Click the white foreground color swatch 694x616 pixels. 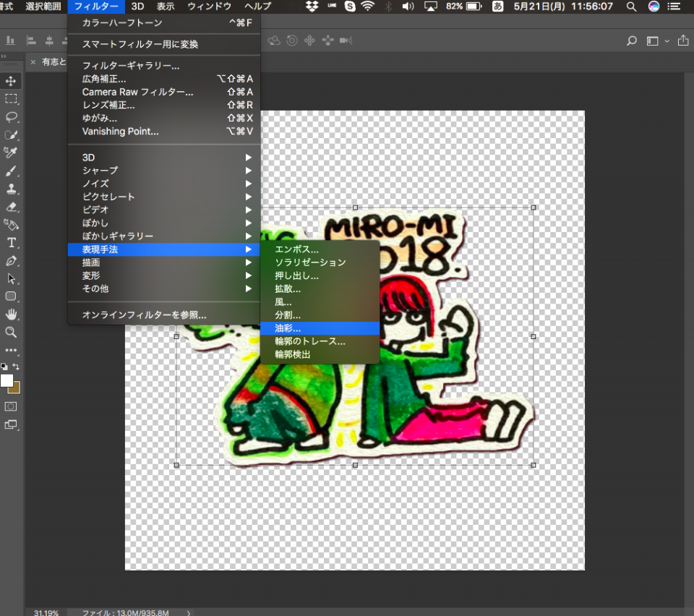pyautogui.click(x=7, y=380)
